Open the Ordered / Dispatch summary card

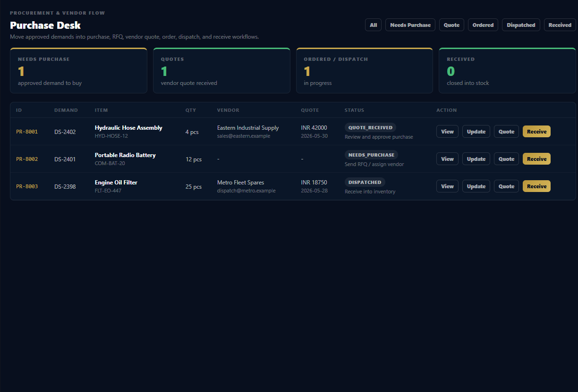(365, 70)
